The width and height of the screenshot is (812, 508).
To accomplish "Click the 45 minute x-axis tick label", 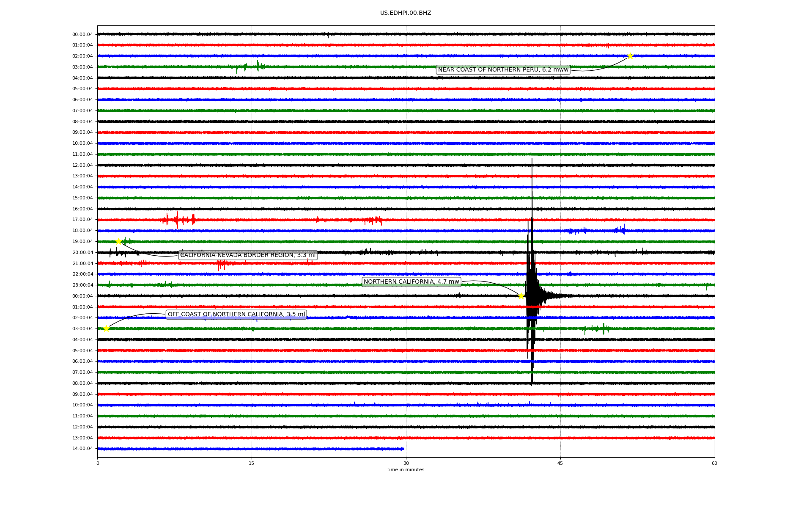I will (x=560, y=463).
